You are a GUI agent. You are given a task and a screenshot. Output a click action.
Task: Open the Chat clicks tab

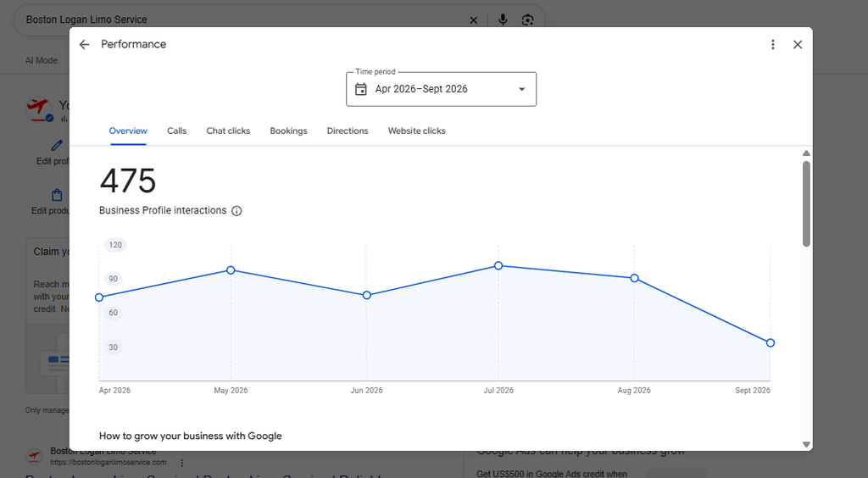[228, 131]
